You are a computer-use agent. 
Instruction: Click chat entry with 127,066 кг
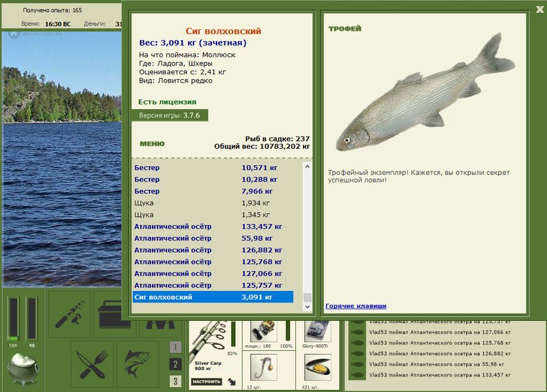(x=440, y=333)
